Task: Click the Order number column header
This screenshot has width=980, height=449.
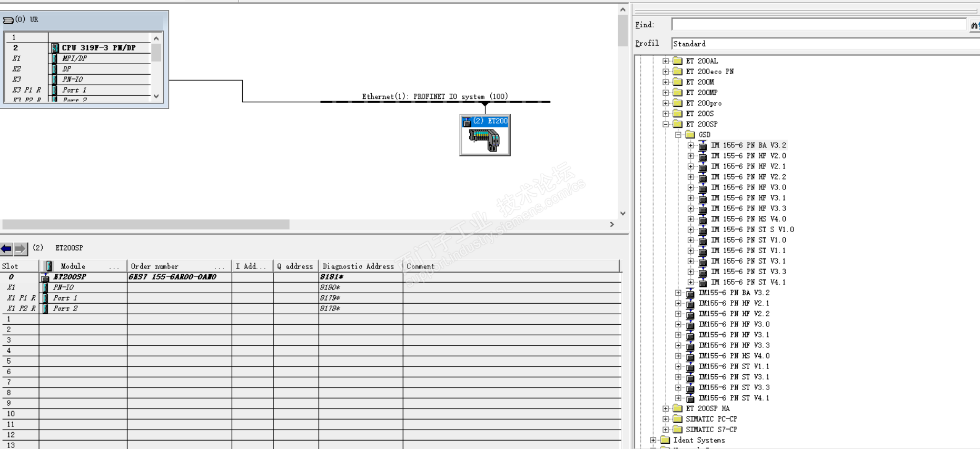Action: (179, 266)
